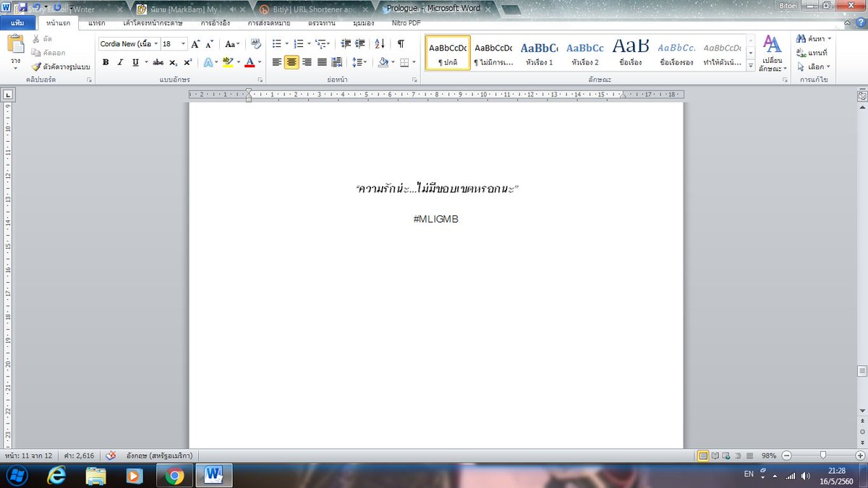Toggle bold formatting
This screenshot has height=488, width=868.
coord(106,63)
